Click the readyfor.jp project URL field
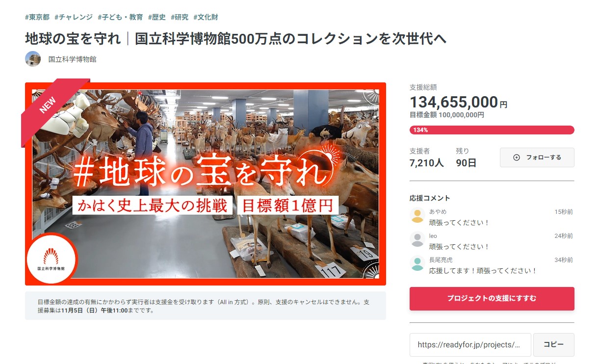 470,345
